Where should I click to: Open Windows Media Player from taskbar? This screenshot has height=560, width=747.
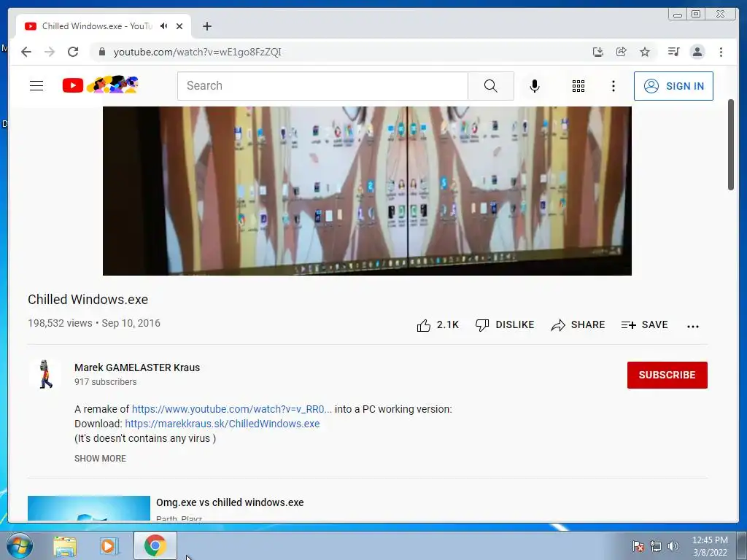tap(109, 545)
